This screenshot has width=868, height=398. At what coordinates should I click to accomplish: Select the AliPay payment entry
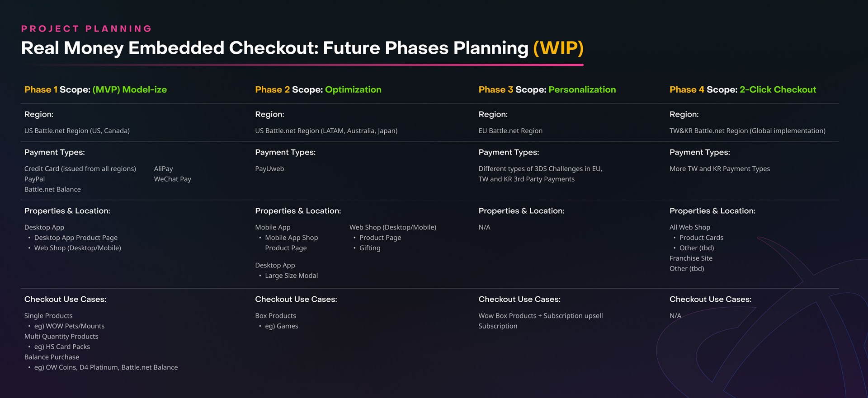tap(164, 169)
